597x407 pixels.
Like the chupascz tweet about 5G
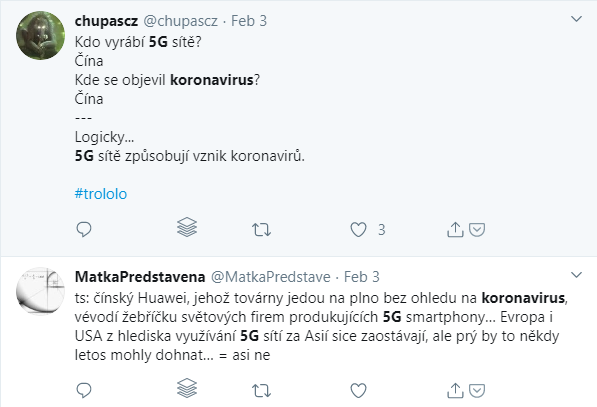[358, 230]
